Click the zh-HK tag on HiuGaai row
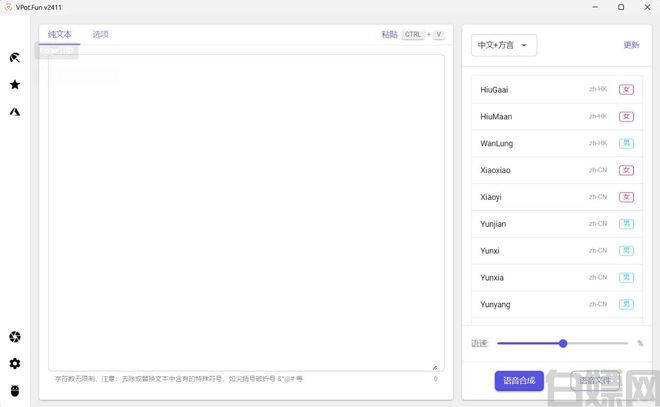The height and width of the screenshot is (407, 660). (598, 89)
